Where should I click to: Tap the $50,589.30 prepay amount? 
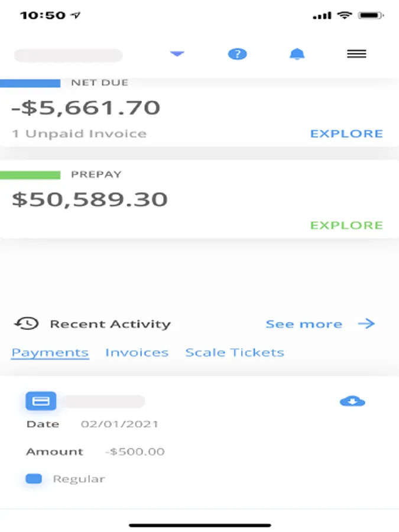(x=90, y=199)
